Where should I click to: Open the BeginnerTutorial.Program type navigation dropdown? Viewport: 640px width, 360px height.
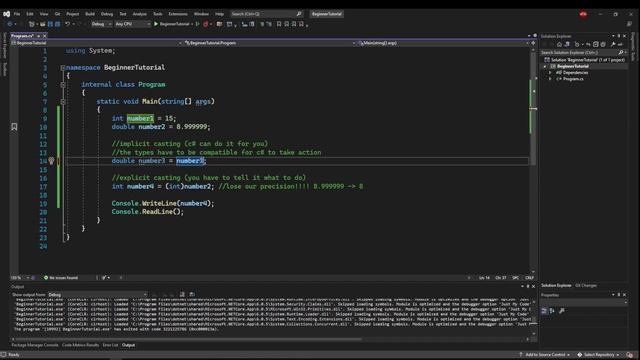(x=269, y=43)
